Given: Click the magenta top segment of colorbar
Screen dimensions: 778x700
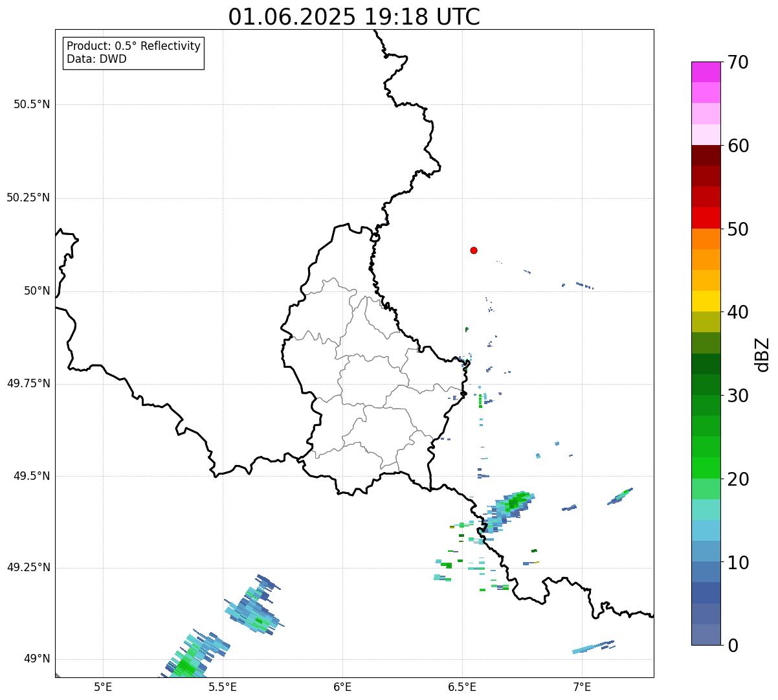Looking at the screenshot, I should [706, 72].
